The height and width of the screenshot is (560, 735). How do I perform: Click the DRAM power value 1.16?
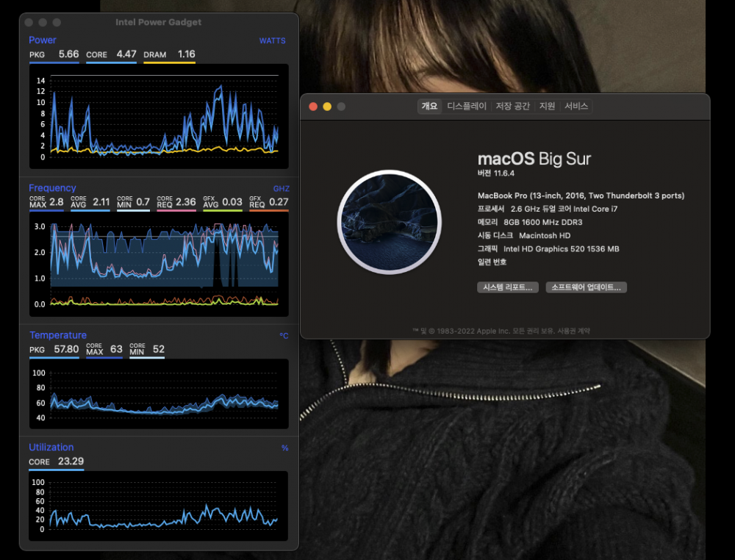pos(186,54)
